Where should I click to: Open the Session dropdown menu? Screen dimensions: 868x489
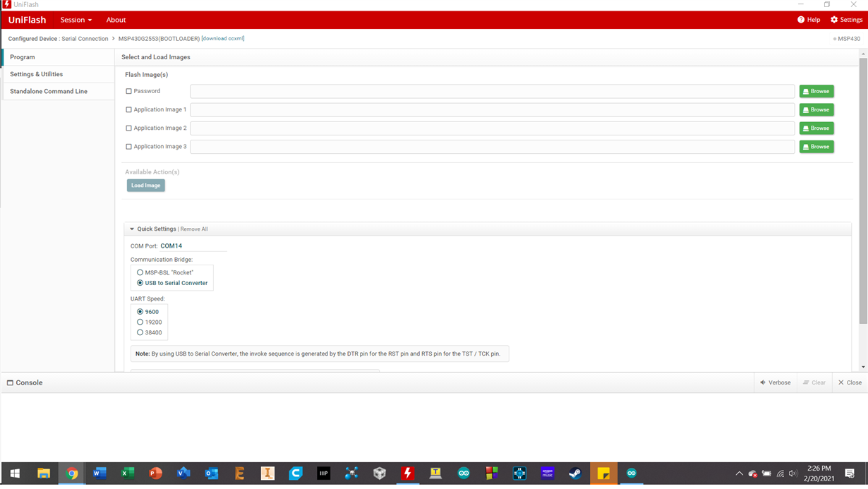(76, 20)
